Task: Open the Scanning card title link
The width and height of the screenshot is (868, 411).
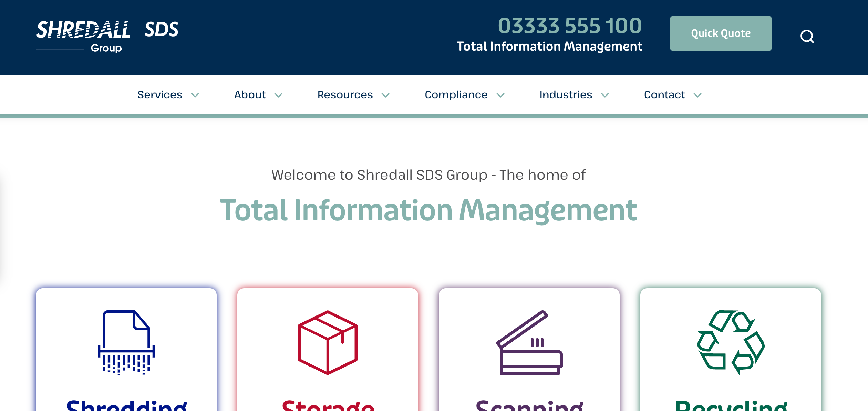Action: (x=529, y=405)
